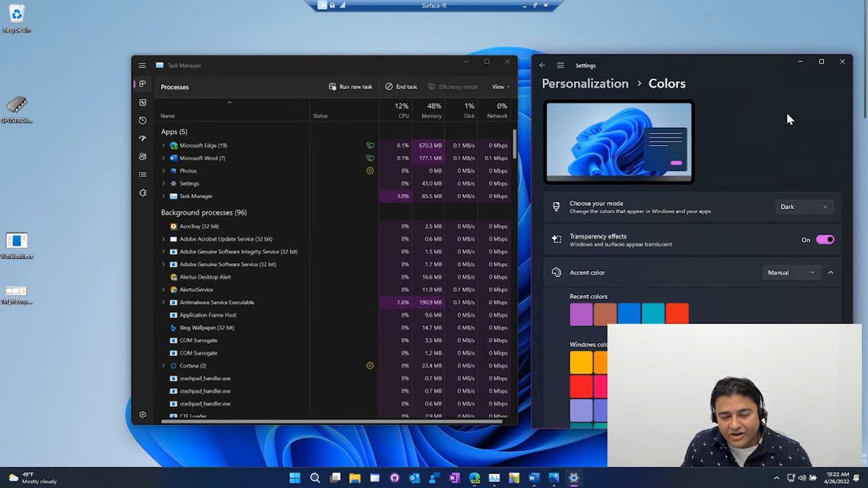
Task: Open Outlook from the taskbar
Action: coord(414,478)
